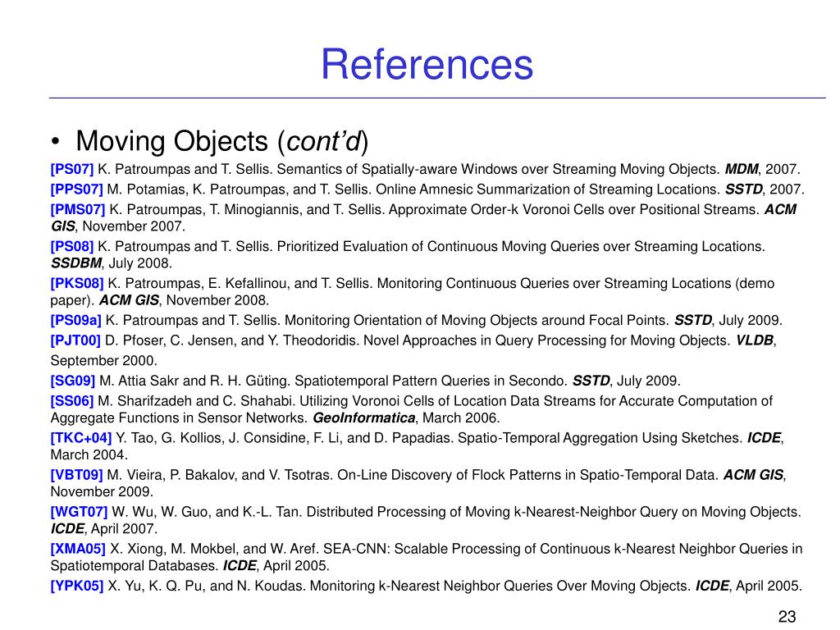Screen dimensions: 840x630
Task: Click ICDE venue in the YPK05 entry
Action: (x=713, y=586)
